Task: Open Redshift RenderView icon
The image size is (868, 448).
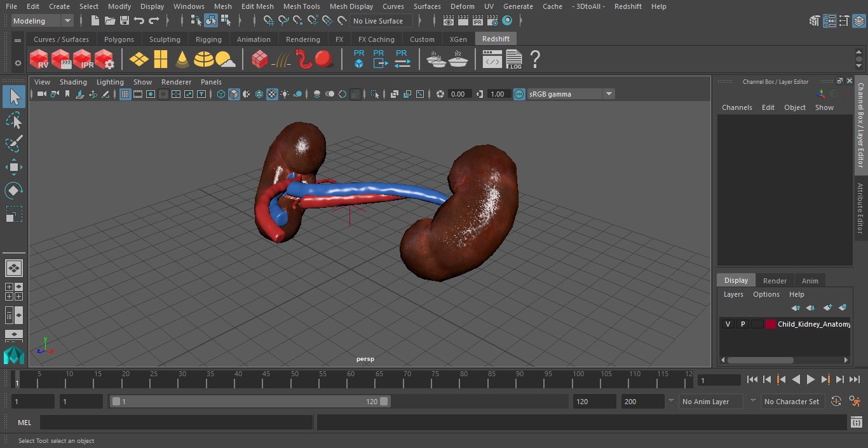Action: (x=39, y=60)
